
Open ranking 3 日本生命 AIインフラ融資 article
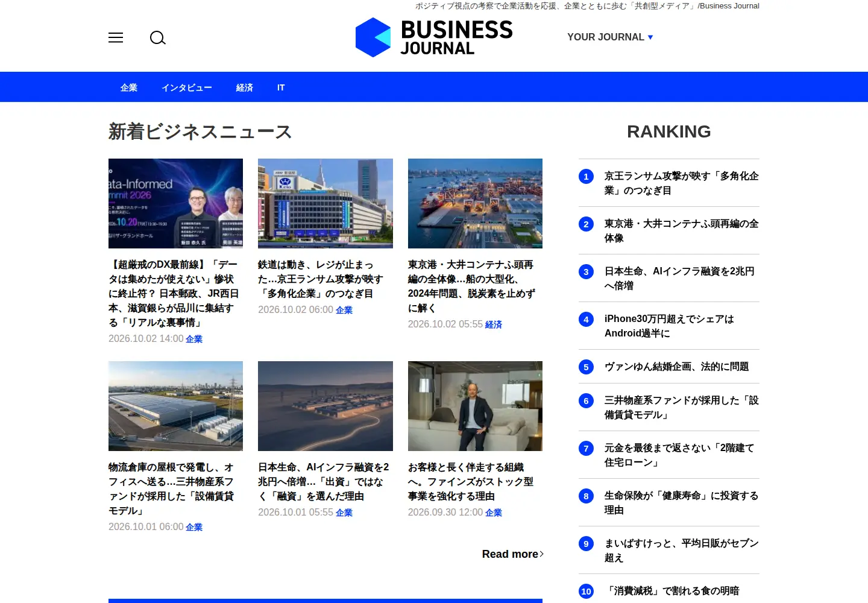[x=669, y=279]
